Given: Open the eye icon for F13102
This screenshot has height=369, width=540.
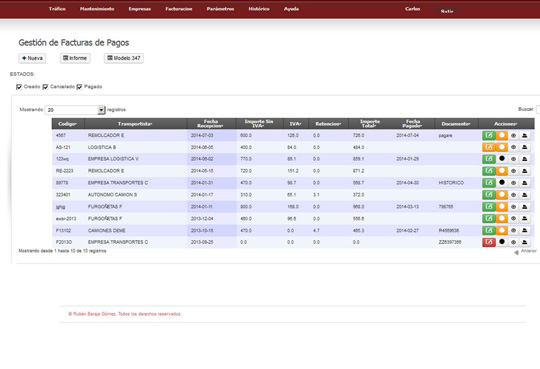Looking at the screenshot, I should click(513, 230).
